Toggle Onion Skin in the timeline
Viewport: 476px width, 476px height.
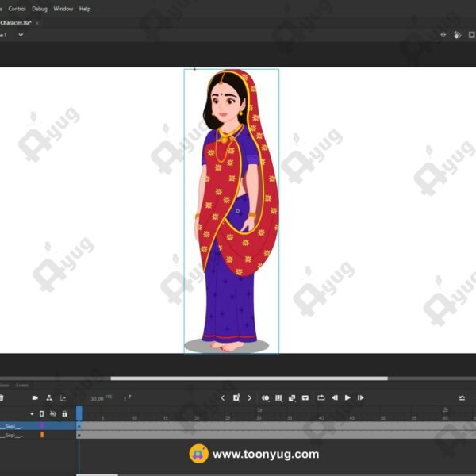pos(265,398)
